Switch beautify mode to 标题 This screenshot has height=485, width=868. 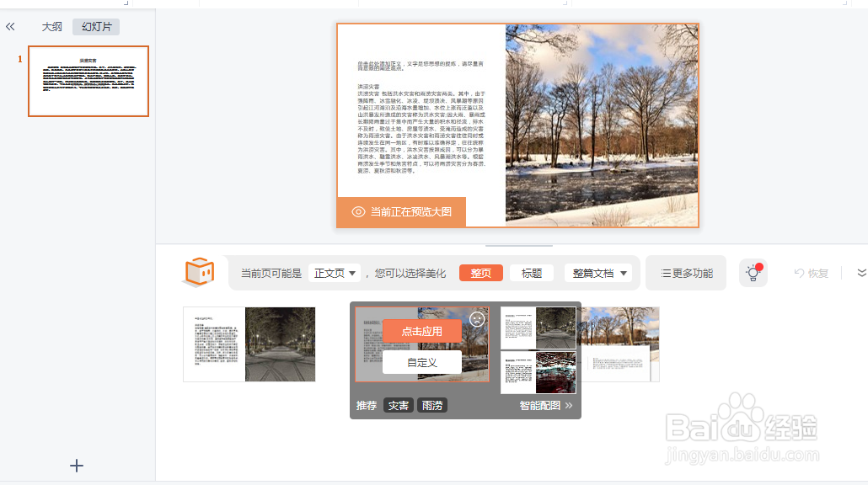(531, 273)
